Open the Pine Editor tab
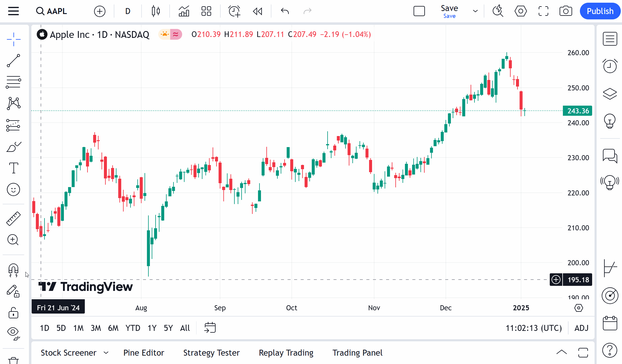Screen dimensions: 622x364 (144, 353)
